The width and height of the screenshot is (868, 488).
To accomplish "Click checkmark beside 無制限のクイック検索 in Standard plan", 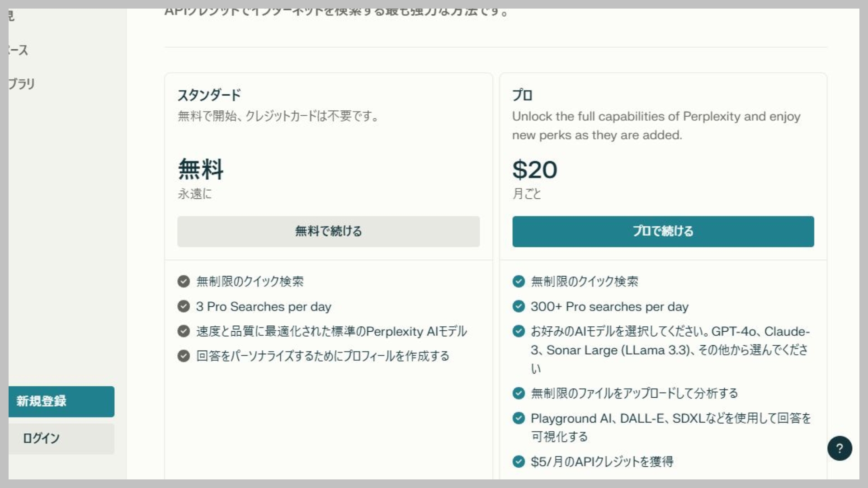I will [x=183, y=282].
